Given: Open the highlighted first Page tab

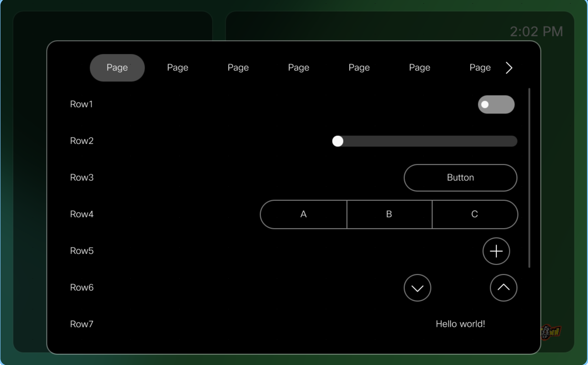Looking at the screenshot, I should (x=117, y=68).
